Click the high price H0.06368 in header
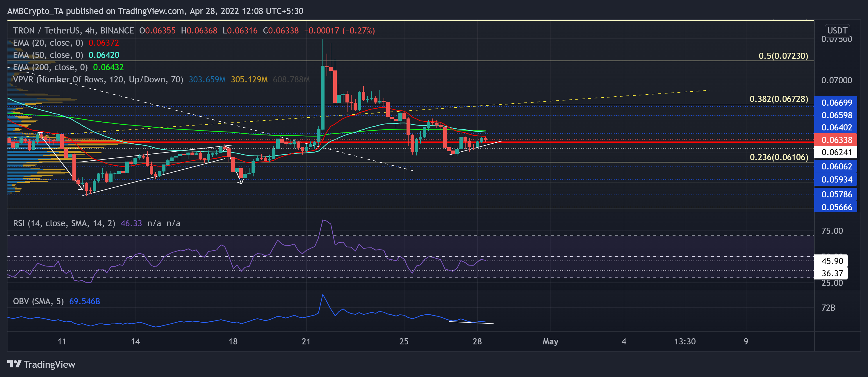Screen dimensions: 868x377 pyautogui.click(x=199, y=30)
